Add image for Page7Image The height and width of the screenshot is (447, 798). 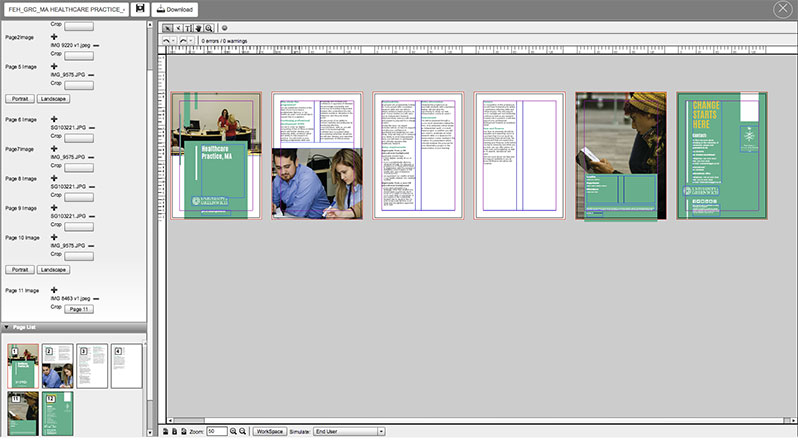pyautogui.click(x=54, y=149)
